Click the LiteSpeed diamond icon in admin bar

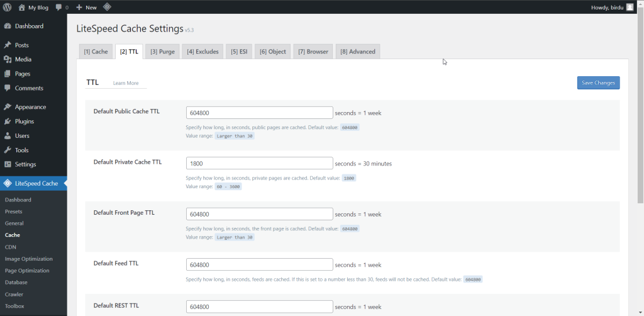click(106, 7)
